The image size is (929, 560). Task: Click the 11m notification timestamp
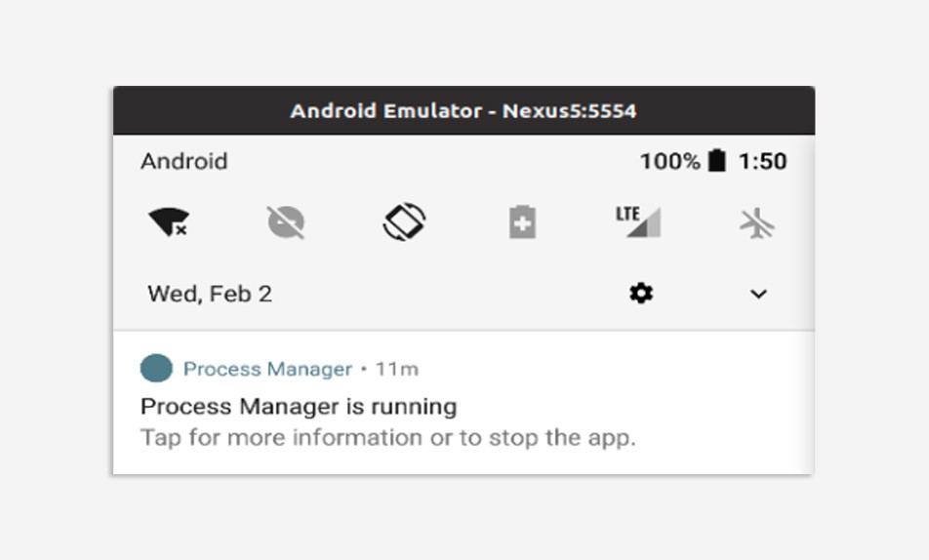pos(397,369)
